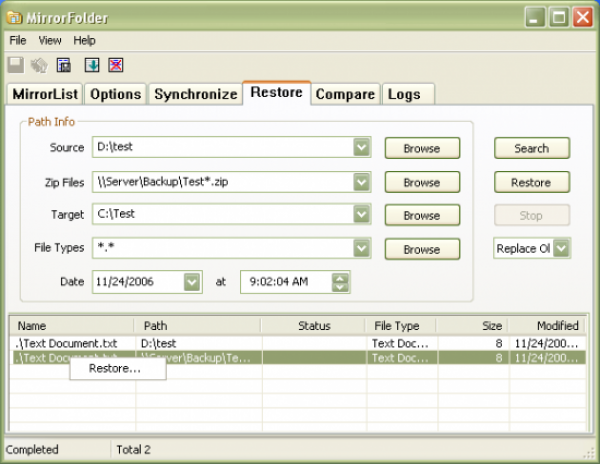Click the Restore button beside Zip Files
This screenshot has height=464, width=600.
(532, 182)
